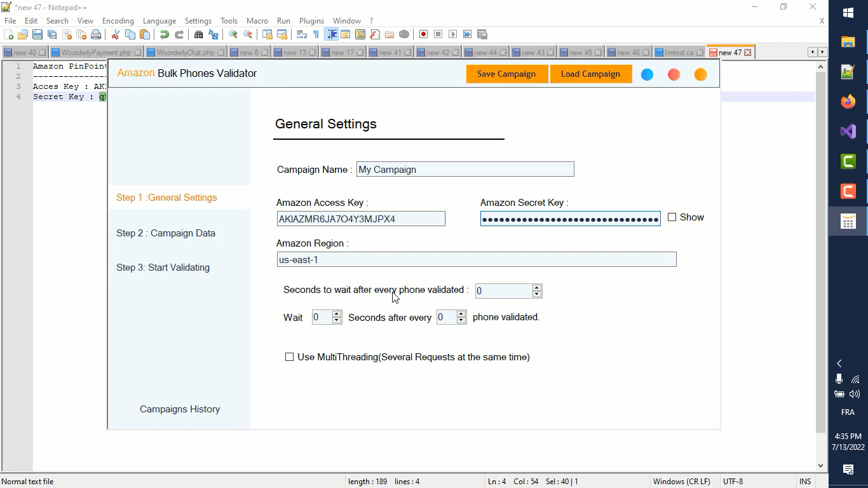Toggle Show All Characters icon
The image size is (868, 488).
coord(315,34)
